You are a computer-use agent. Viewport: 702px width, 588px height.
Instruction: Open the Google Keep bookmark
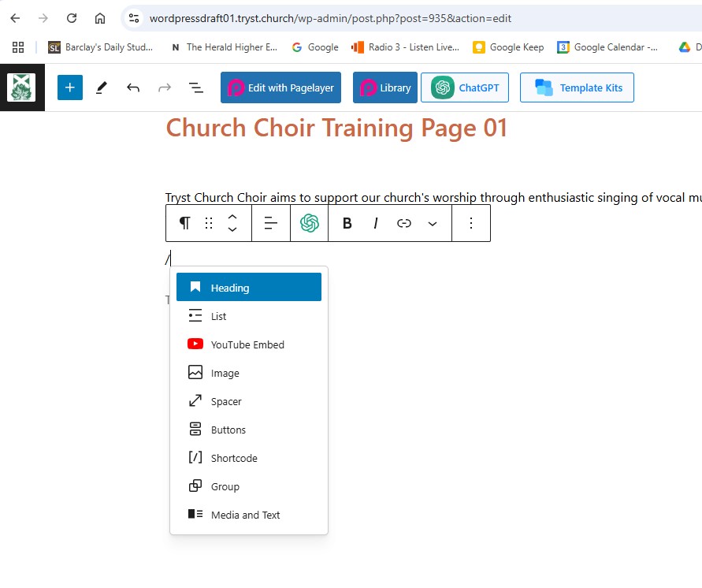508,47
